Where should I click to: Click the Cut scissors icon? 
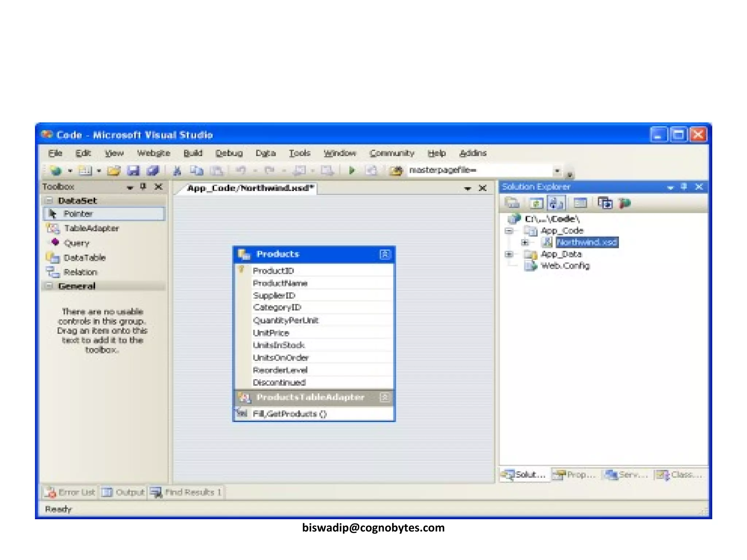pos(177,171)
